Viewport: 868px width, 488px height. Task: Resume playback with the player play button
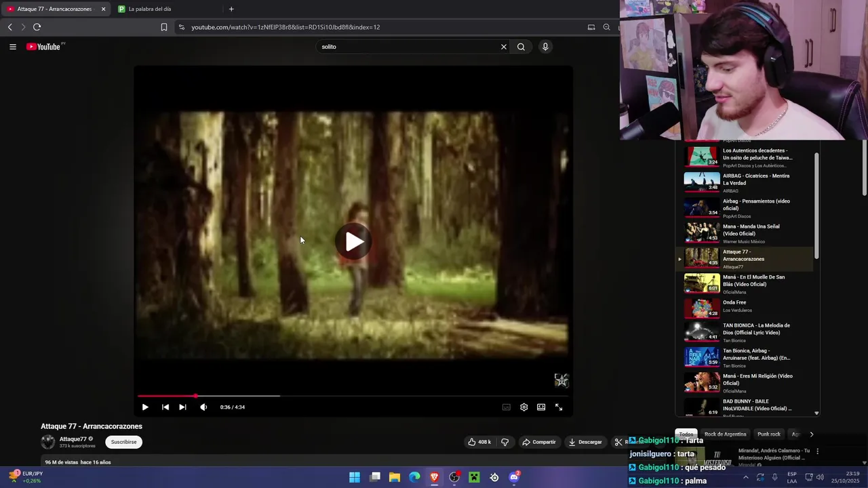(144, 407)
